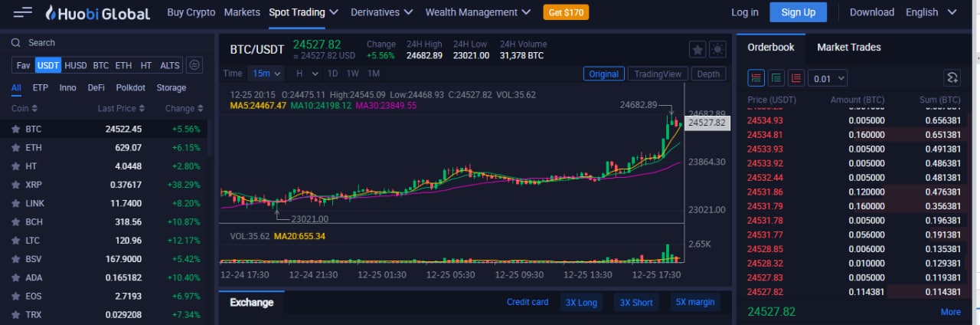The height and width of the screenshot is (325, 980).
Task: Star the BSV row in the coin list
Action: click(x=15, y=259)
